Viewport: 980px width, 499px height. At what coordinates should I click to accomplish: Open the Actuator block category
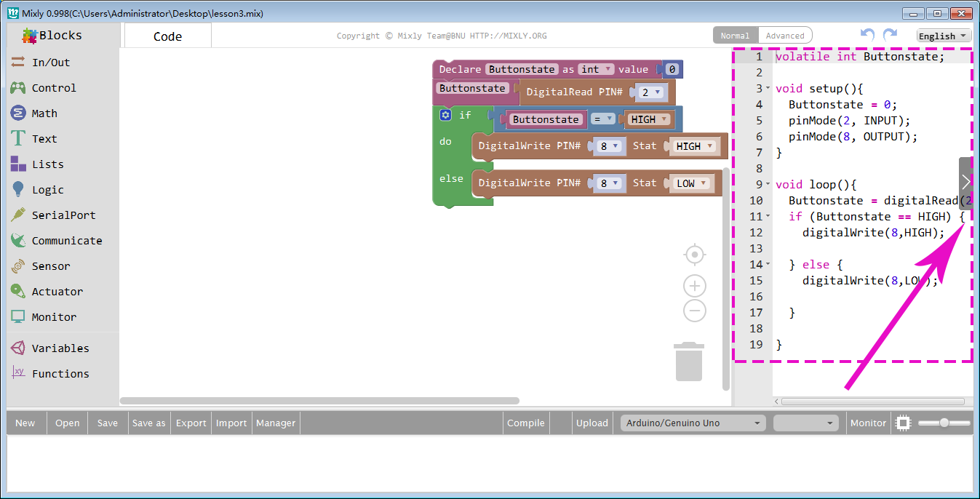pyautogui.click(x=57, y=292)
